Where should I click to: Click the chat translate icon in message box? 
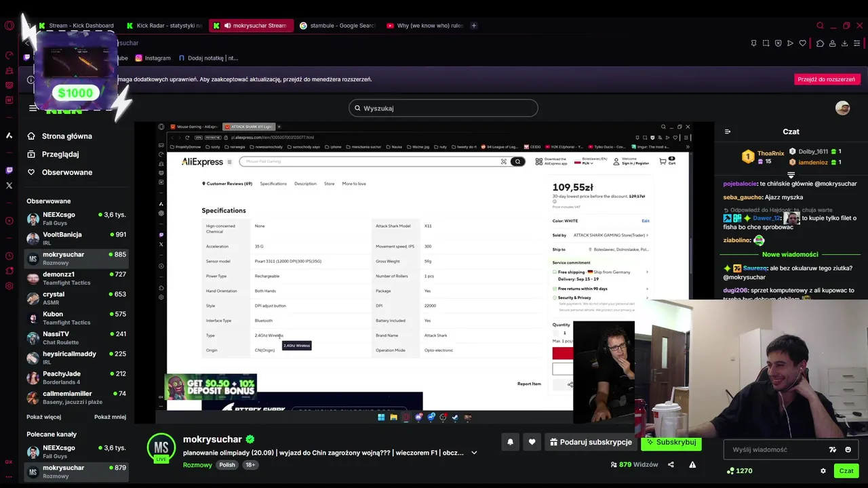[833, 449]
